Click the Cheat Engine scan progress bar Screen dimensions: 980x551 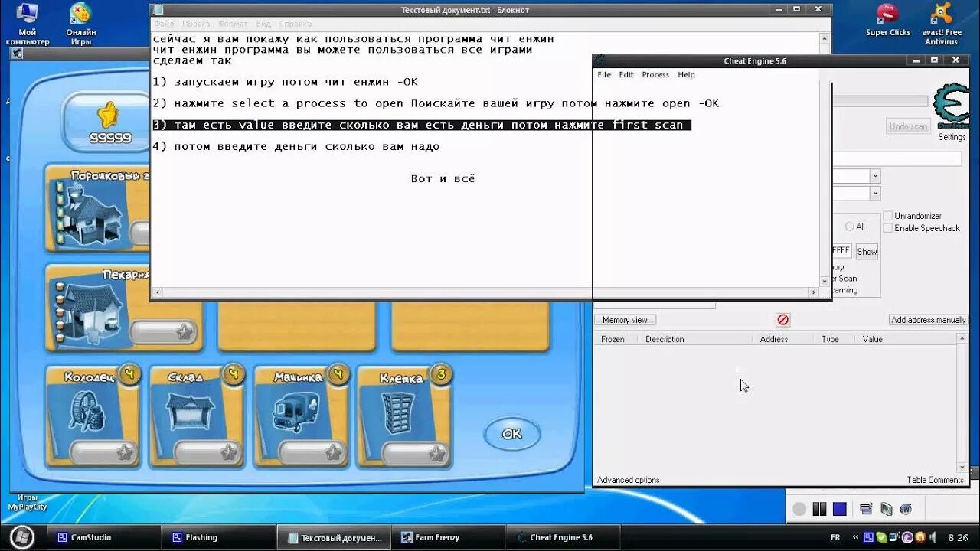pyautogui.click(x=880, y=101)
